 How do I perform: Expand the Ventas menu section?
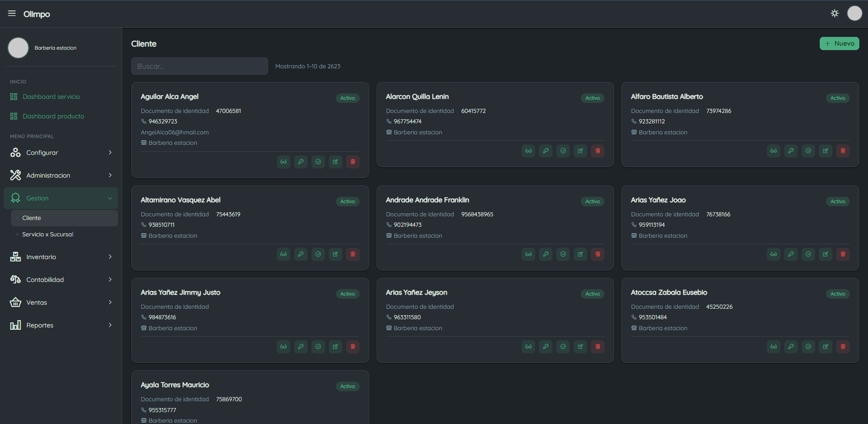coord(61,302)
